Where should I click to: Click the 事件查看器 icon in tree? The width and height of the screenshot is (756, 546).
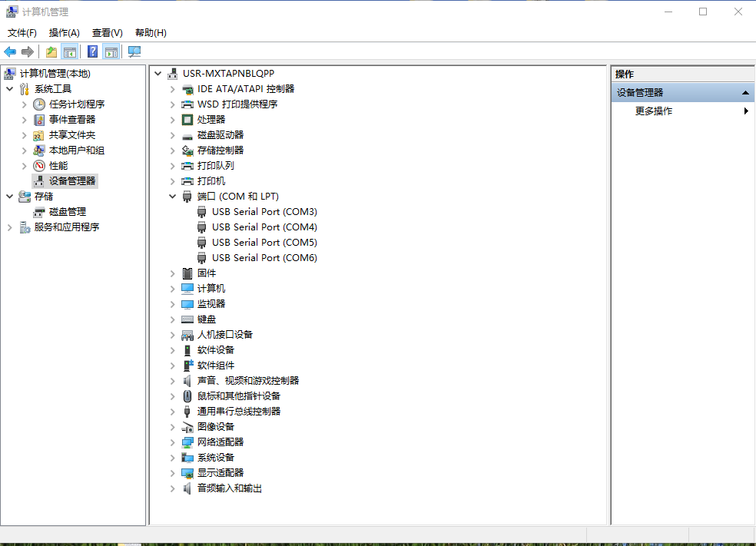pyautogui.click(x=39, y=120)
